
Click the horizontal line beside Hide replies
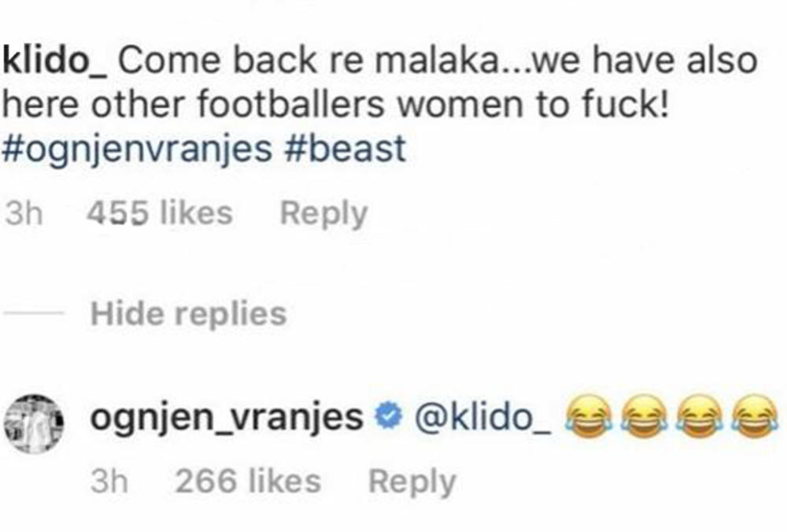click(33, 313)
